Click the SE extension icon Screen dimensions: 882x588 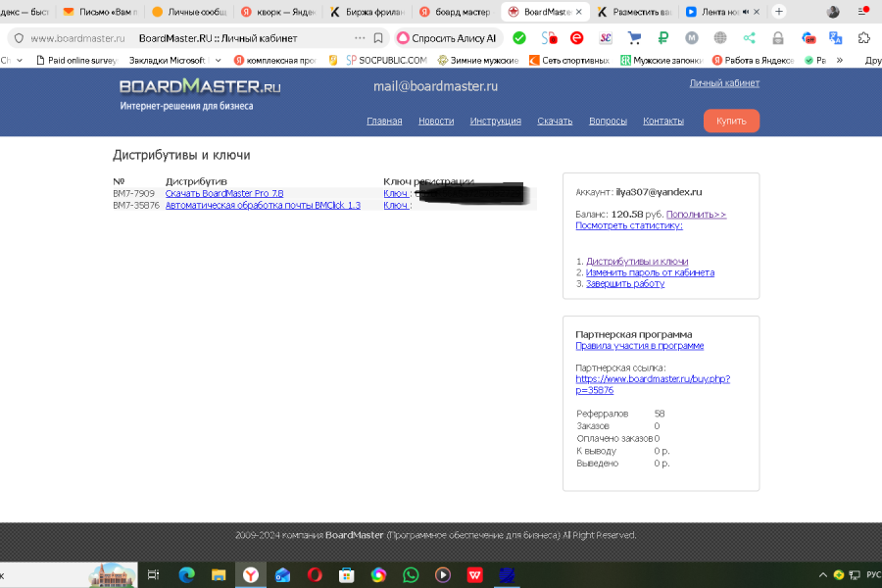click(x=606, y=38)
